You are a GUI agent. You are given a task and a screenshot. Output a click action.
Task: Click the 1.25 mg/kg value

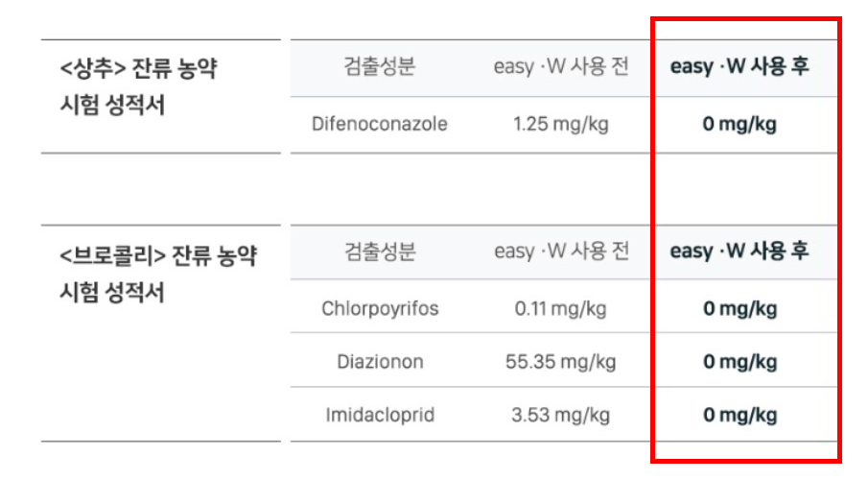[x=561, y=124]
